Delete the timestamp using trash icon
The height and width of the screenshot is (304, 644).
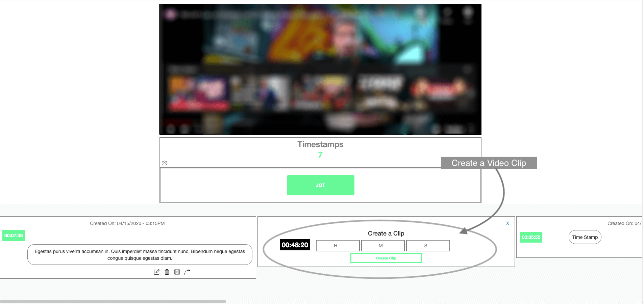(x=167, y=272)
